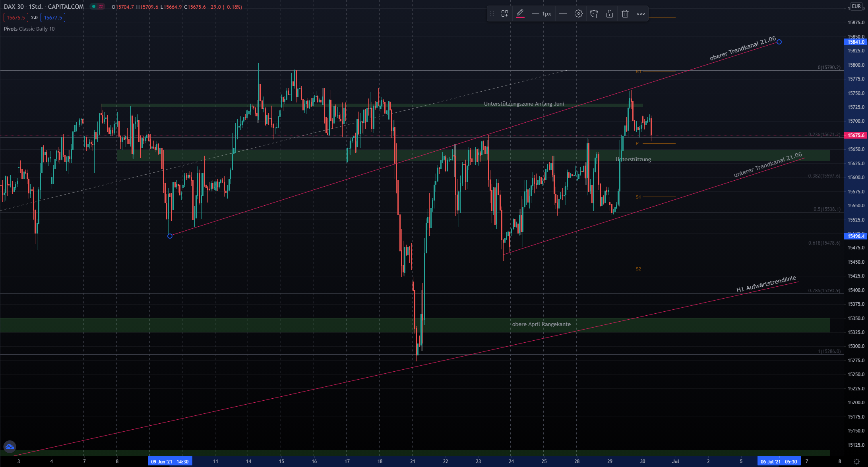Viewport: 868px width, 467px height.
Task: Click the cloud icon at bottom left
Action: click(x=10, y=447)
